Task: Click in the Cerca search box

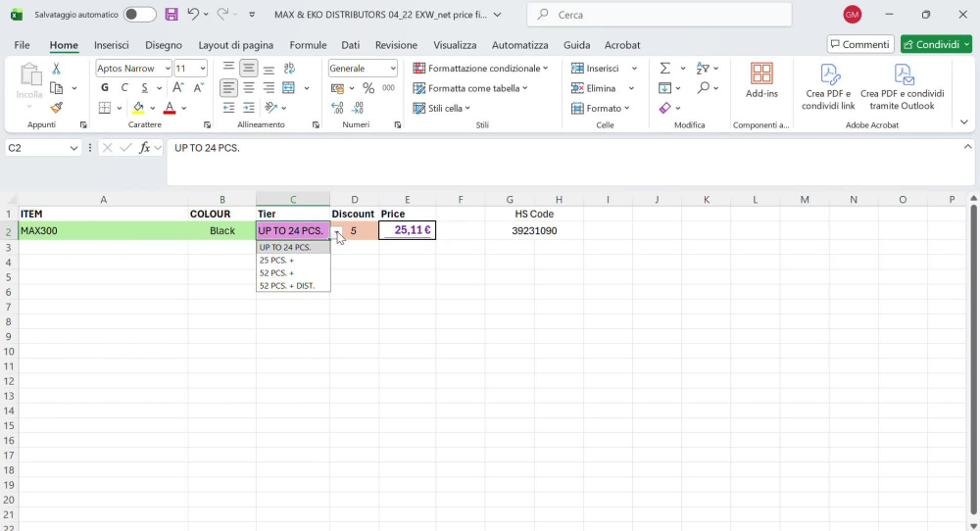Action: pos(660,15)
